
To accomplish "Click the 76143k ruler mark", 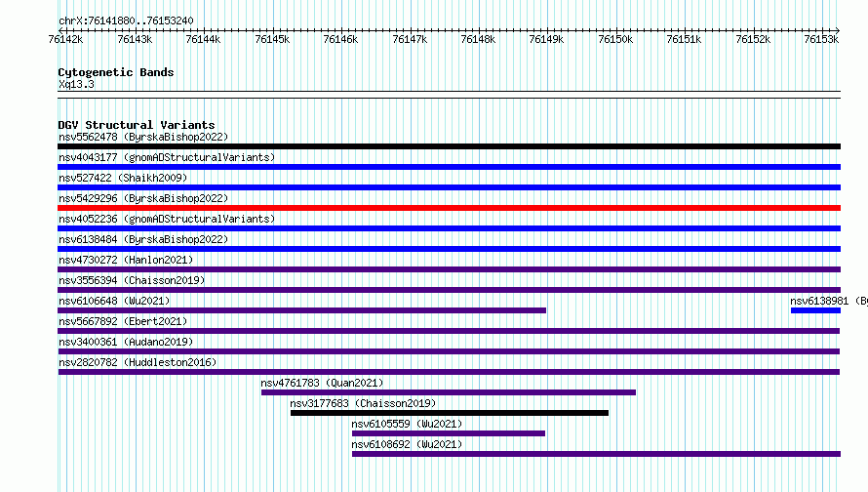I will pyautogui.click(x=135, y=39).
